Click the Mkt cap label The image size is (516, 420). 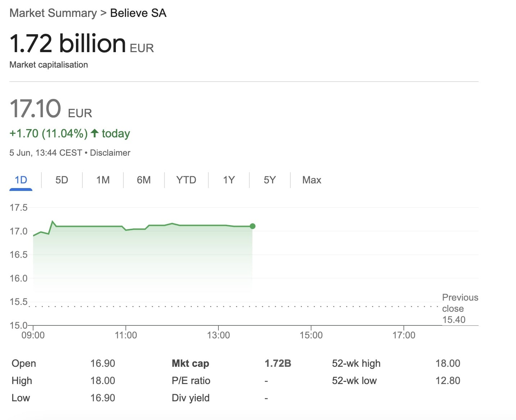[x=190, y=363]
